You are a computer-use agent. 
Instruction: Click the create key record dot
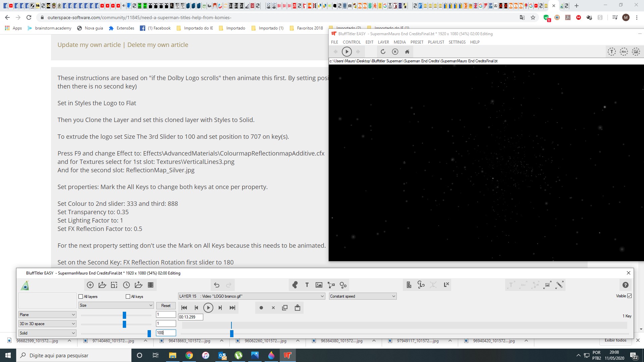click(261, 308)
